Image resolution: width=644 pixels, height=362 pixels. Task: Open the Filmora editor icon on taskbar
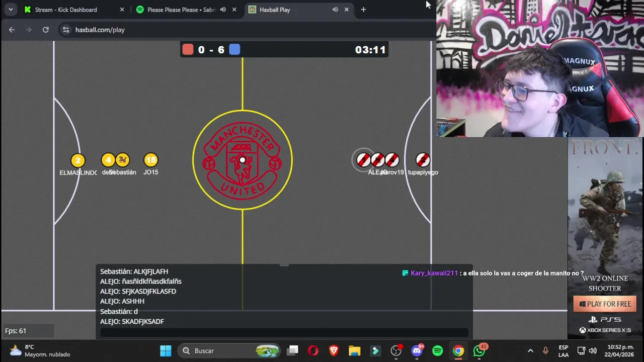pos(375,350)
